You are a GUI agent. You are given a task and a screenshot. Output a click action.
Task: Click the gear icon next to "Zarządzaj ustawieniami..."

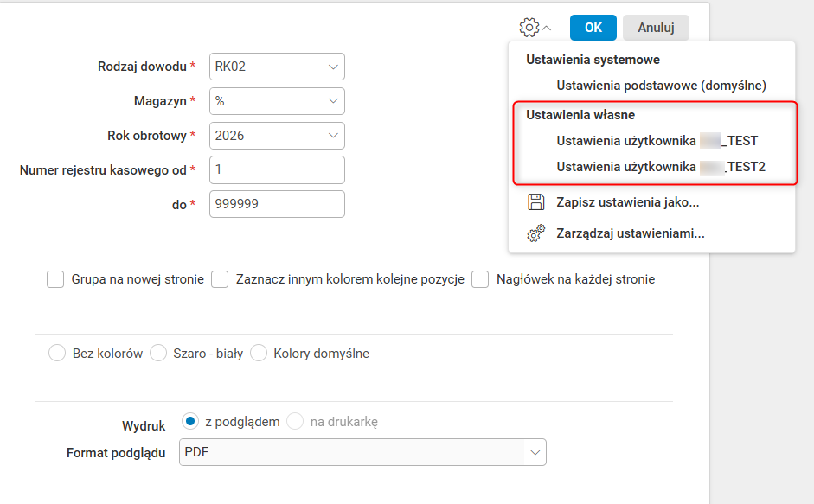tap(536, 232)
